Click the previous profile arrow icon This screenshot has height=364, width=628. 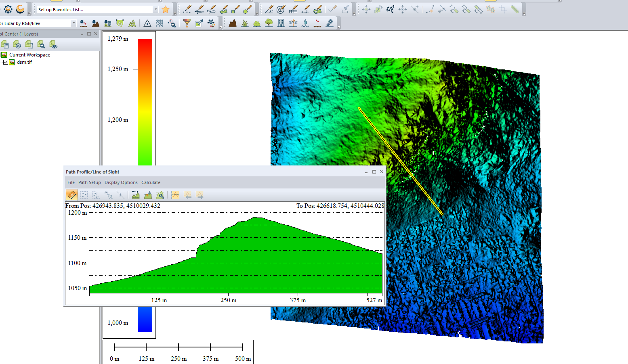187,195
